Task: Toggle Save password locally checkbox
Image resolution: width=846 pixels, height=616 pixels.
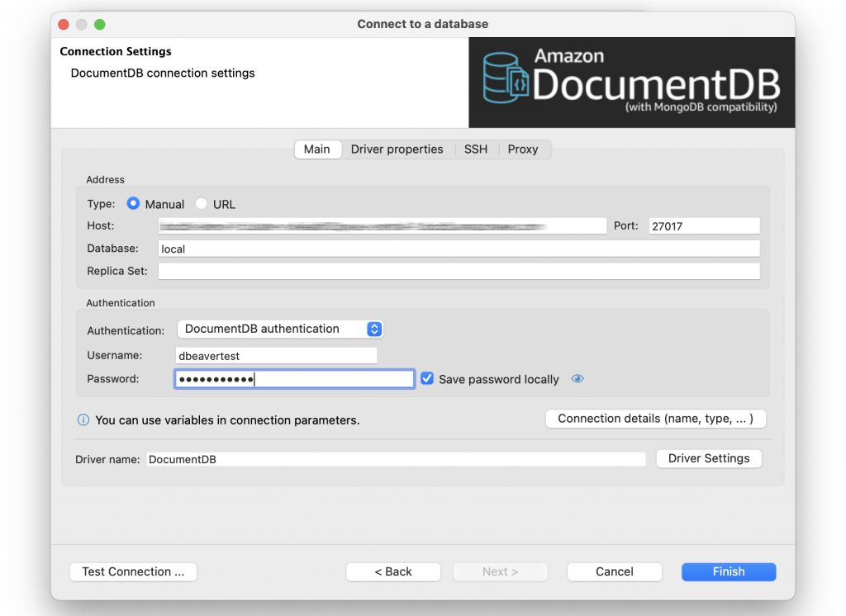Action: (x=427, y=379)
